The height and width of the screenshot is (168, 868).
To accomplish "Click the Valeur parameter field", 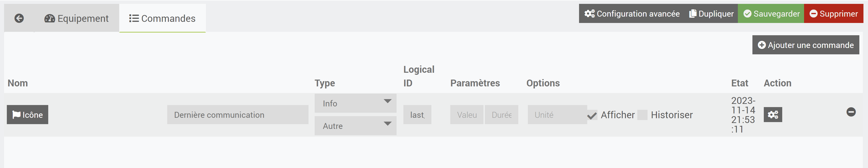I will click(x=467, y=115).
